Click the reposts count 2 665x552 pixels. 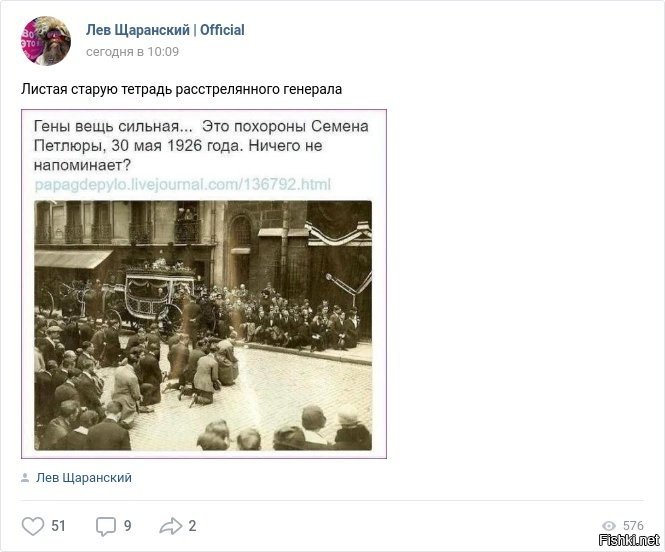click(192, 526)
